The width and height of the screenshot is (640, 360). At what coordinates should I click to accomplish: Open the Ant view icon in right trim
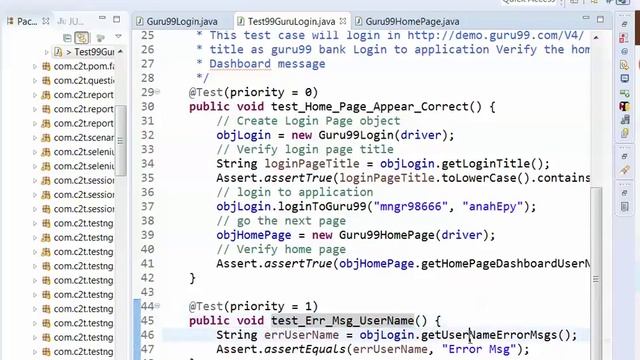point(624,170)
